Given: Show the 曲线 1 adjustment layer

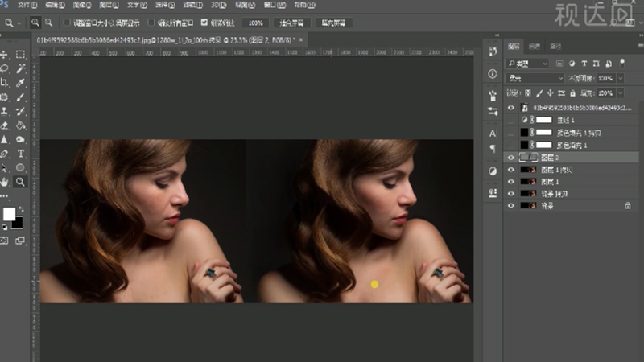Looking at the screenshot, I should [x=511, y=120].
